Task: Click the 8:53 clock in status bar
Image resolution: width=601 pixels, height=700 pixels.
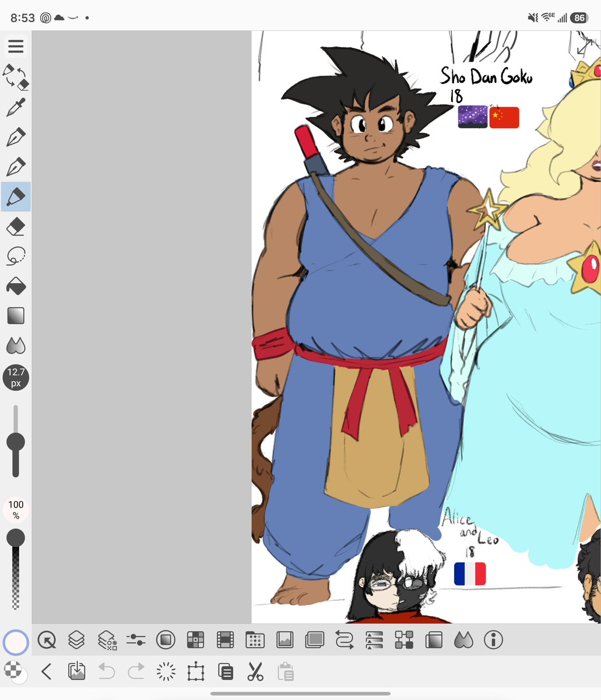Action: point(23,17)
